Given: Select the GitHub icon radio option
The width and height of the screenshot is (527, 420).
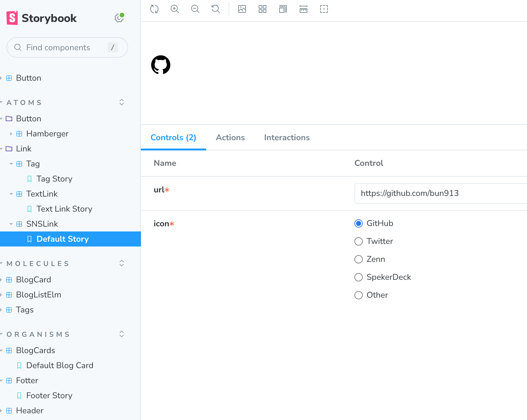Looking at the screenshot, I should tap(359, 223).
